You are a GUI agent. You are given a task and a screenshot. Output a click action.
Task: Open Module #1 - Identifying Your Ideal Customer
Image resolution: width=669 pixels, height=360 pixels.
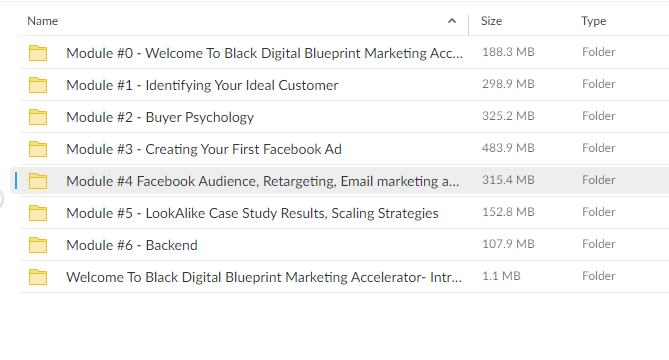202,85
